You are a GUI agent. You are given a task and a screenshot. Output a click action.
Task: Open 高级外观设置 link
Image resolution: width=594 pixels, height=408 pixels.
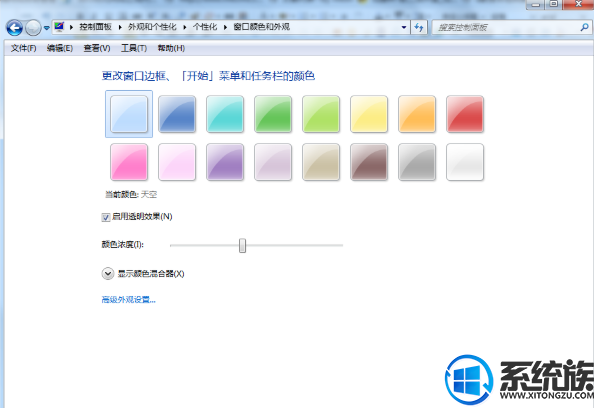pyautogui.click(x=128, y=300)
